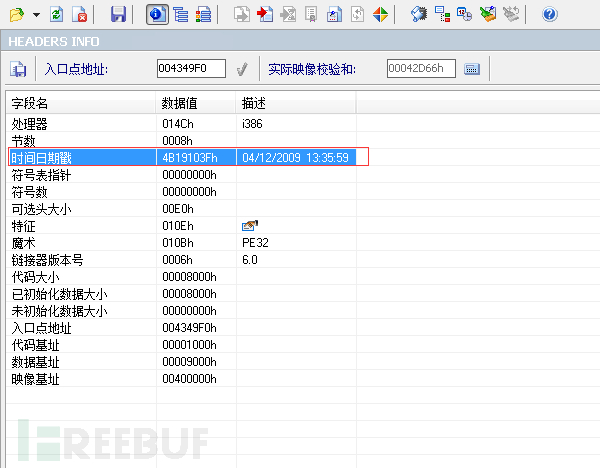This screenshot has width=600, height=468.
Task: Launch the four-color diamond resource icon
Action: click(x=380, y=15)
